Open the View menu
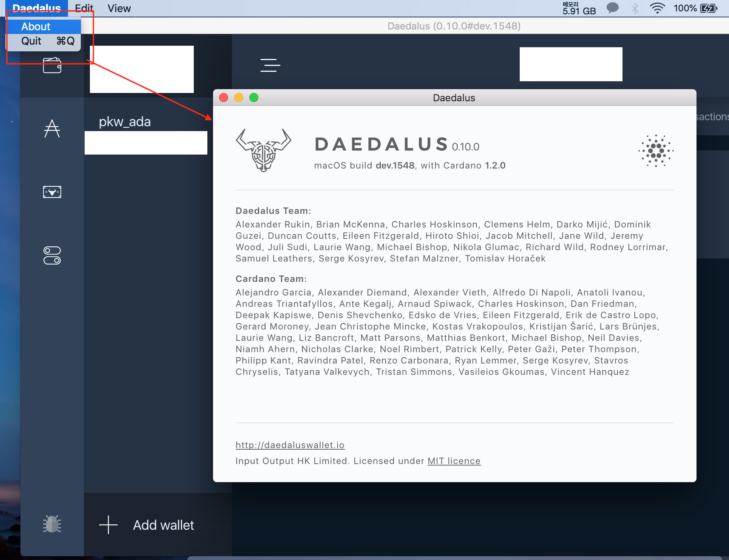 pos(119,8)
